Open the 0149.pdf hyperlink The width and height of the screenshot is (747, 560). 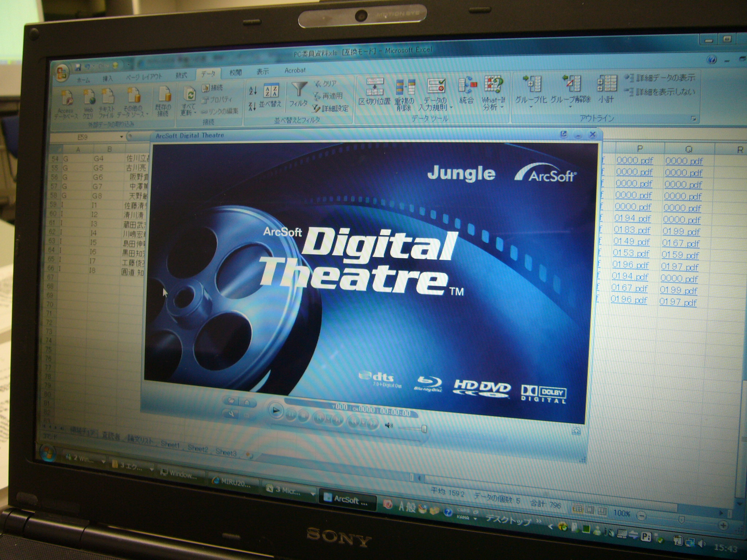(x=631, y=242)
